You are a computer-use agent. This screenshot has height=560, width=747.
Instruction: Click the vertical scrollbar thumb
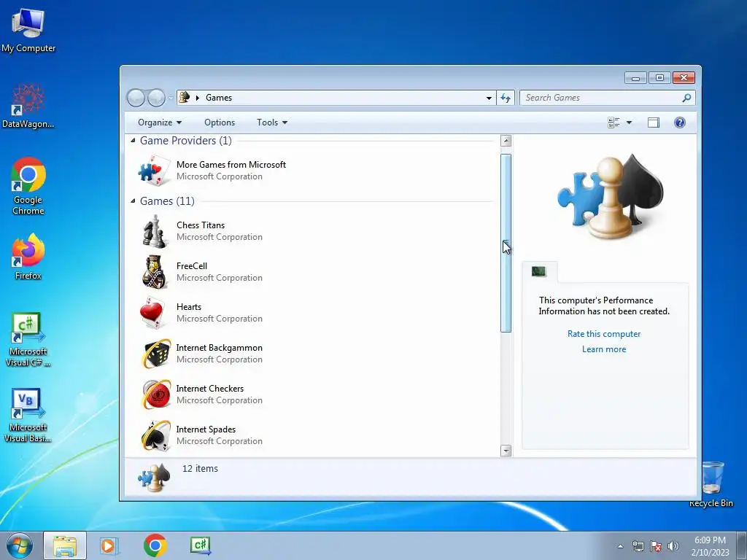tap(506, 243)
